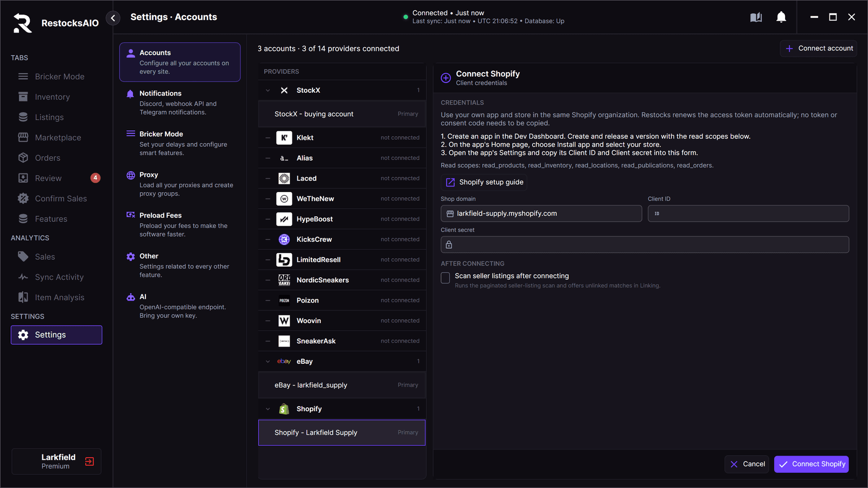Click the Poizon provider icon

pos(284,300)
